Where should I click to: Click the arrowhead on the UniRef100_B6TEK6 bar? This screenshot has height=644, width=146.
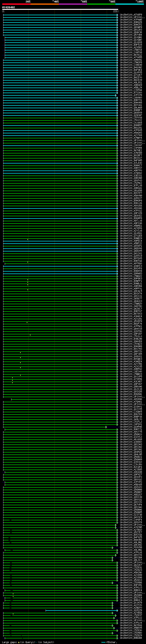click(113, 625)
